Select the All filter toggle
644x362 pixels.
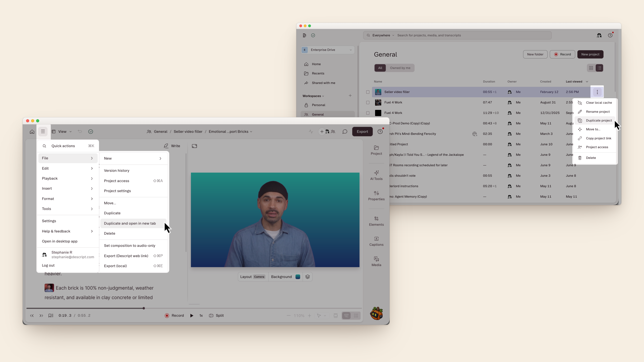pos(380,68)
